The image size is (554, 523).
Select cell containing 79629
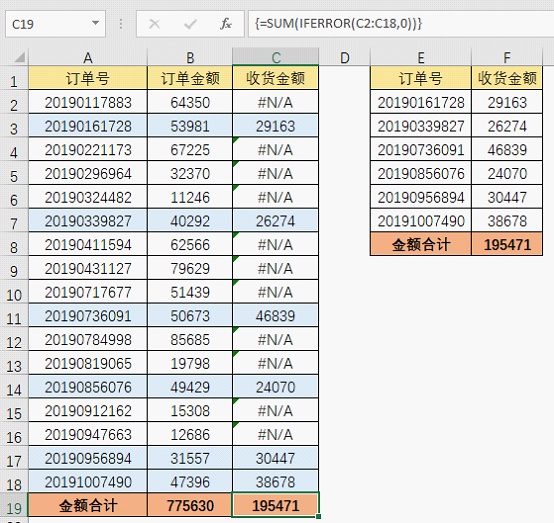coord(190,269)
